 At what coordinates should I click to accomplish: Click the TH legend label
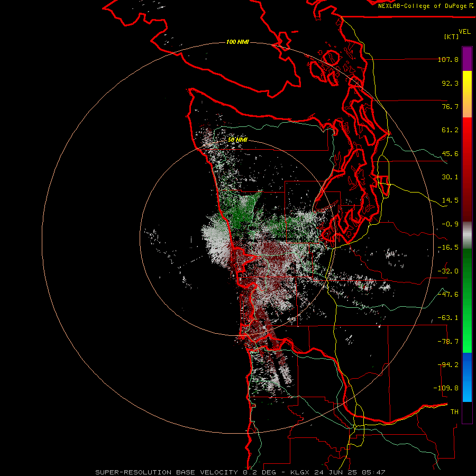(454, 412)
